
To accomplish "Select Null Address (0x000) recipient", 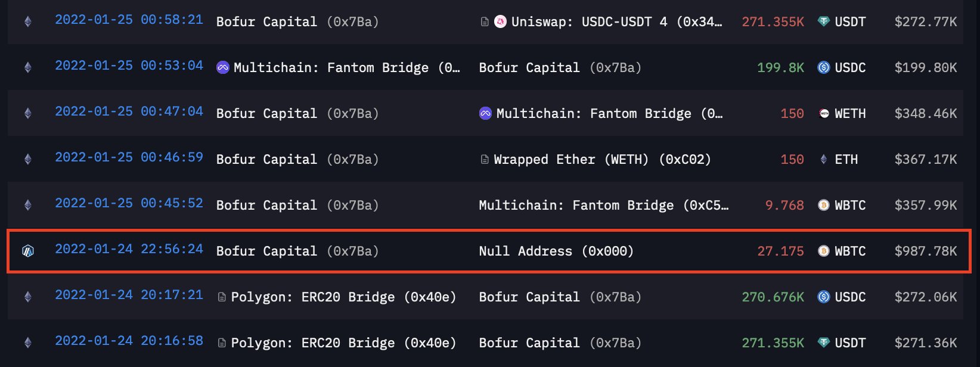I will coord(556,251).
